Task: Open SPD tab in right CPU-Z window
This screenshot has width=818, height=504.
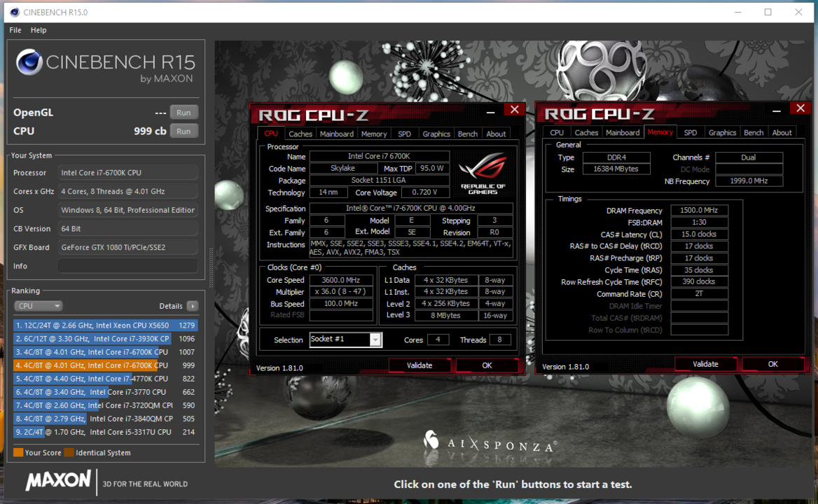Action: click(x=691, y=132)
